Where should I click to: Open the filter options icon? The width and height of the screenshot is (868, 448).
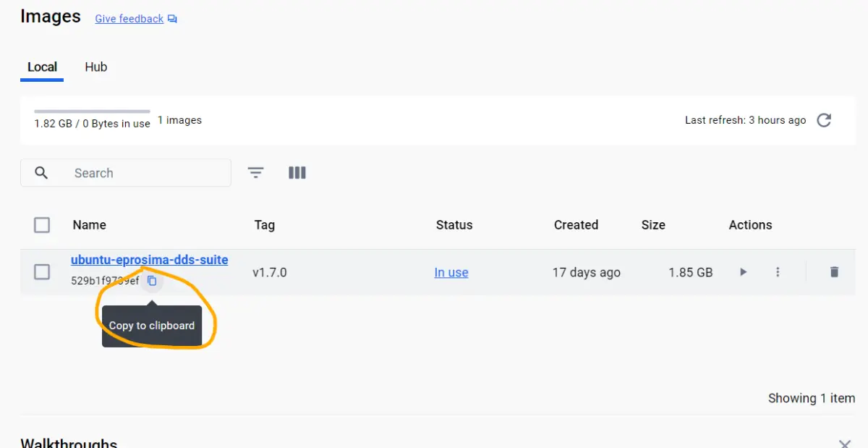(255, 172)
